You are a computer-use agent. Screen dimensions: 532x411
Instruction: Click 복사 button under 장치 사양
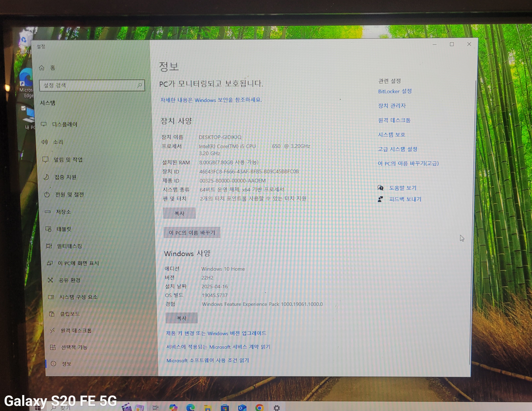click(x=179, y=213)
